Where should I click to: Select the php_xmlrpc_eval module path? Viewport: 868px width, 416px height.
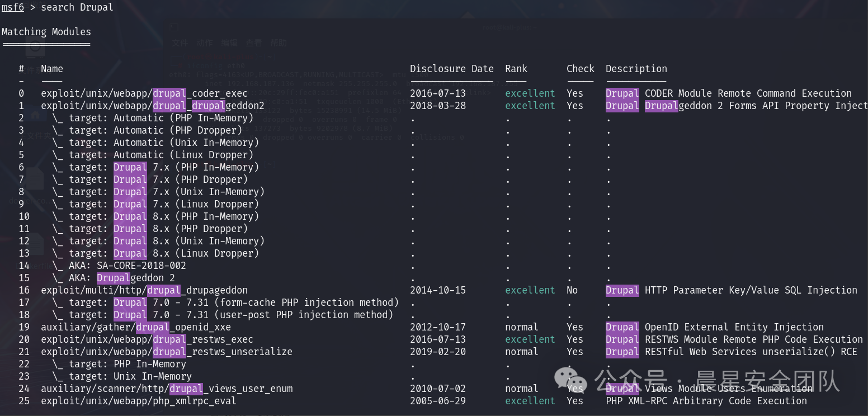[139, 401]
